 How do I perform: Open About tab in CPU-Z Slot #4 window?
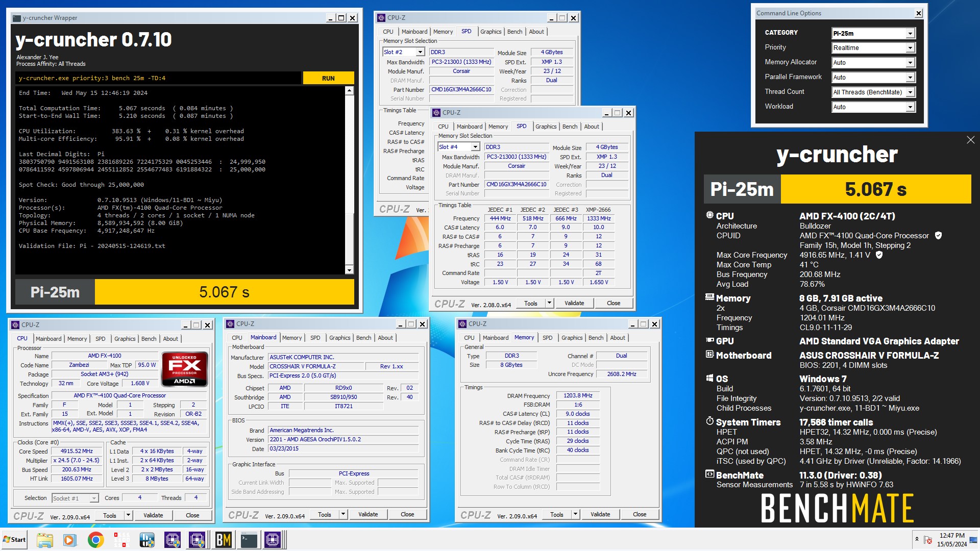[x=592, y=127]
